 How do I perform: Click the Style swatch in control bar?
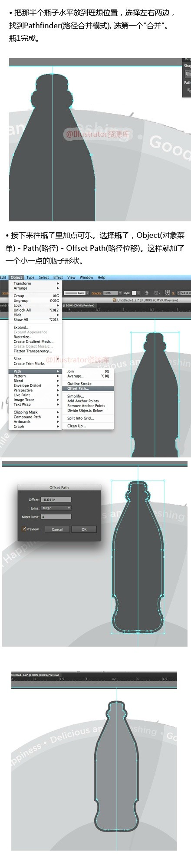coord(134,293)
